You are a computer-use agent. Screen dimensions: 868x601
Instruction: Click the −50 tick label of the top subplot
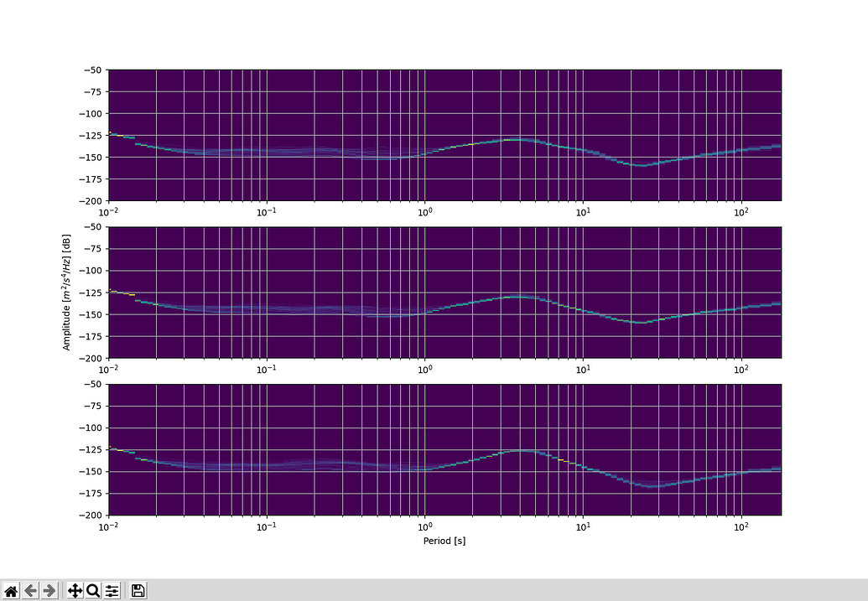(92, 70)
